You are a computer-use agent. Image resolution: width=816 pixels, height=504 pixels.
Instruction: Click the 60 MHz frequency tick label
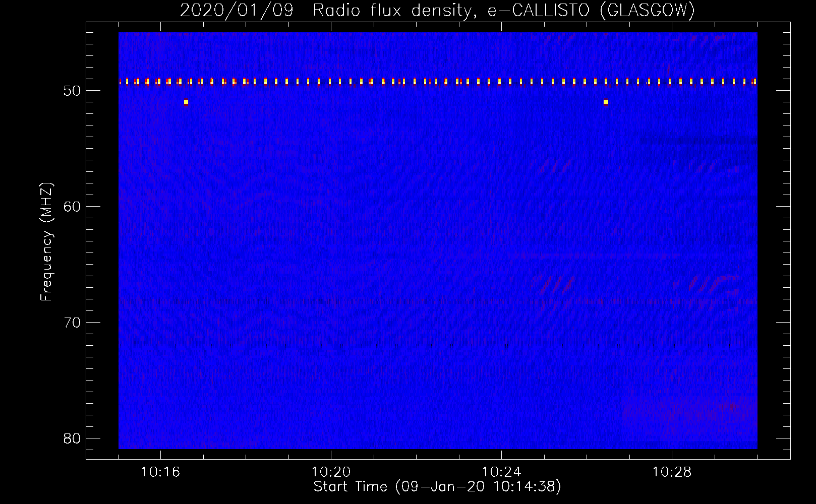coord(73,207)
